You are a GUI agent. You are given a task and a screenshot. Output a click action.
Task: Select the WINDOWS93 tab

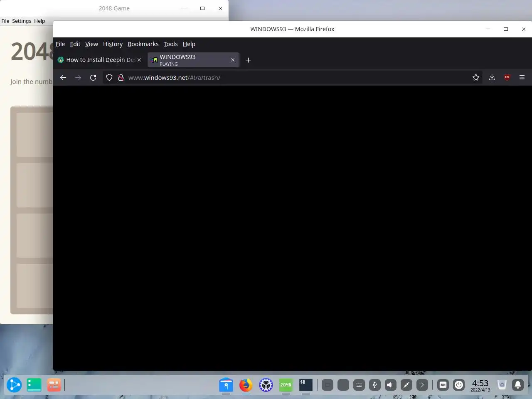pyautogui.click(x=193, y=60)
